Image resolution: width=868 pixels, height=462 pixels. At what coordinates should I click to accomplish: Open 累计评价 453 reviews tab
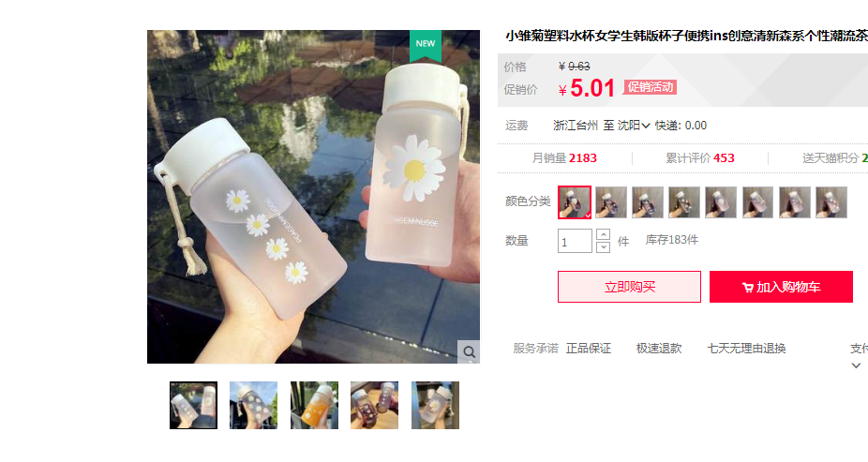[x=699, y=158]
